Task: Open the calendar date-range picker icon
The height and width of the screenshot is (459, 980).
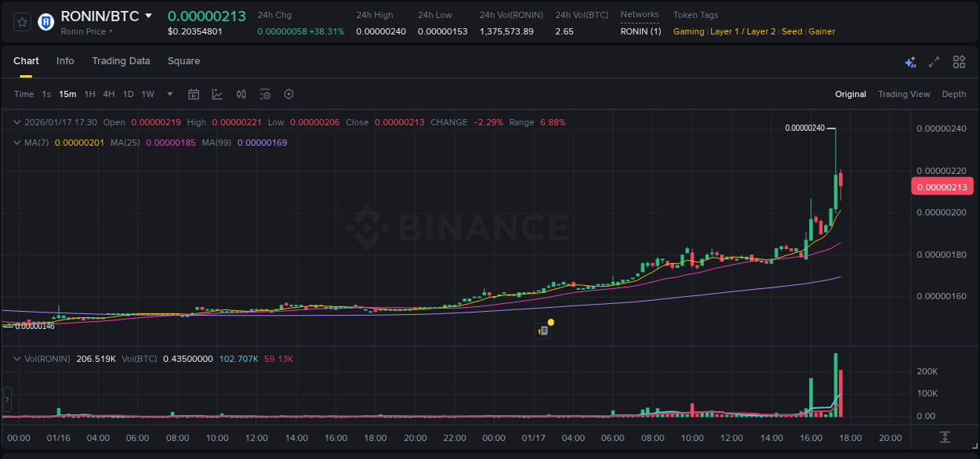Action: [194, 94]
